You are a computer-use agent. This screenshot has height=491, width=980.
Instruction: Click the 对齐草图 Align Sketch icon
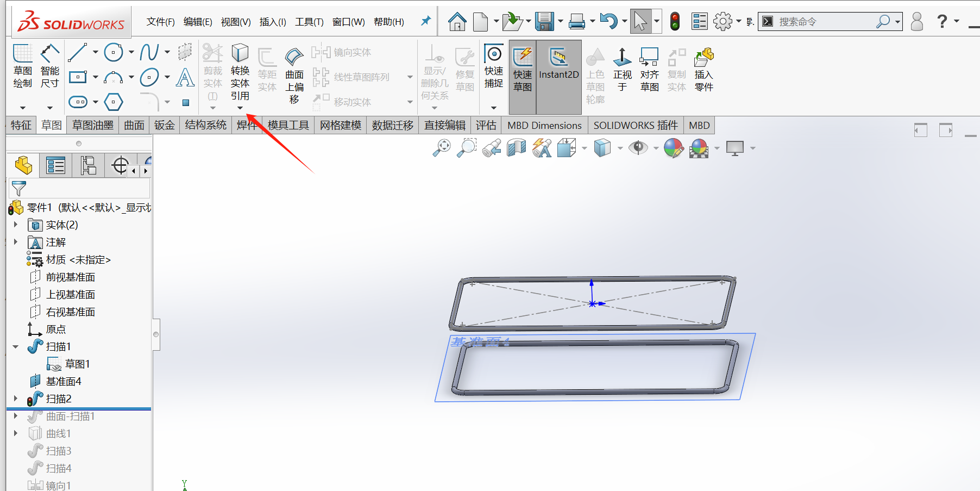point(649,69)
